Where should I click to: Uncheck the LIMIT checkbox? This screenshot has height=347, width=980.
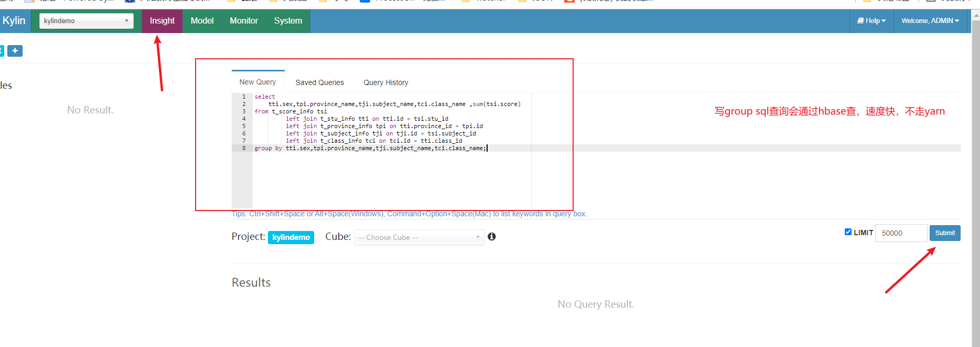pos(848,232)
